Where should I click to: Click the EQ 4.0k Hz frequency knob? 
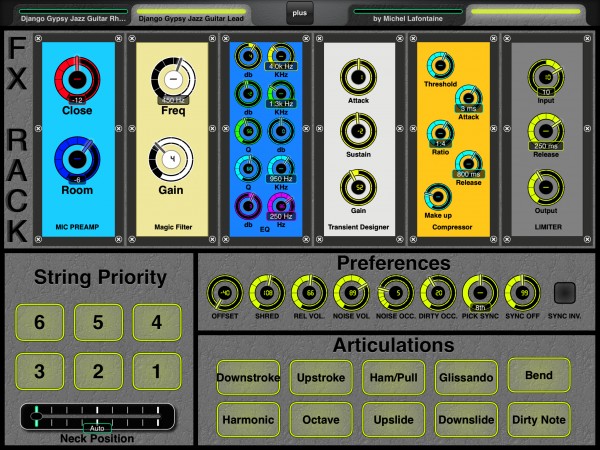coord(281,56)
